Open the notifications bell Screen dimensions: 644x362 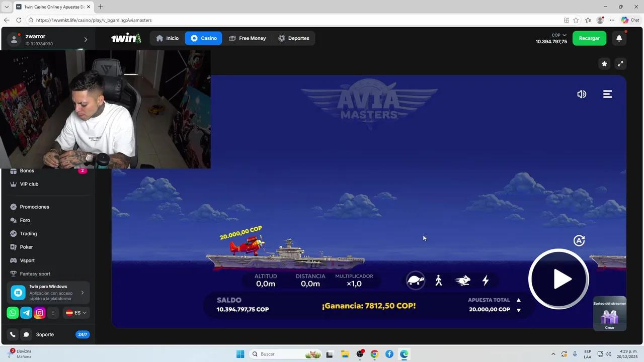pos(619,38)
